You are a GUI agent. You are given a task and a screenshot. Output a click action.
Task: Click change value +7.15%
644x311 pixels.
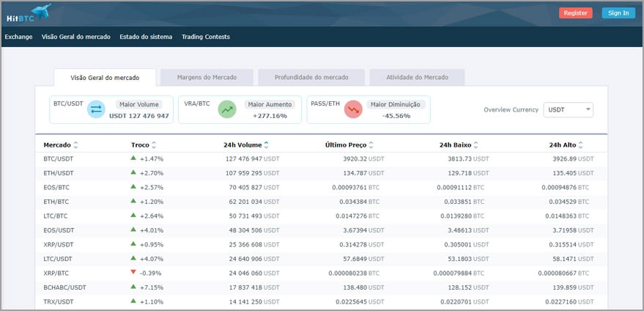152,287
